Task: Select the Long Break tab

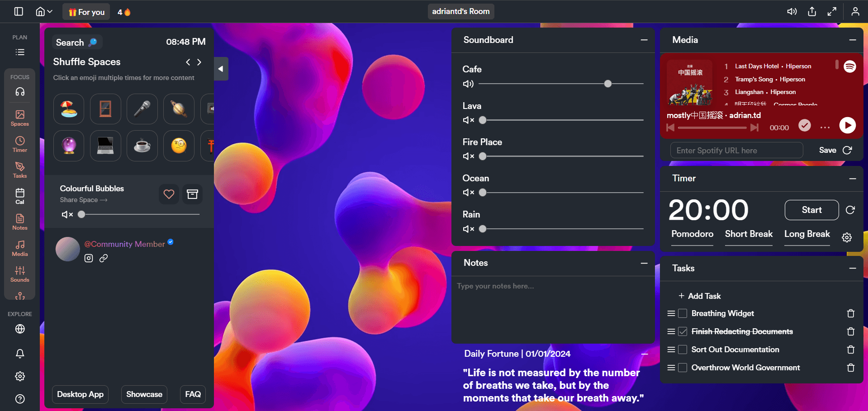Action: click(807, 234)
